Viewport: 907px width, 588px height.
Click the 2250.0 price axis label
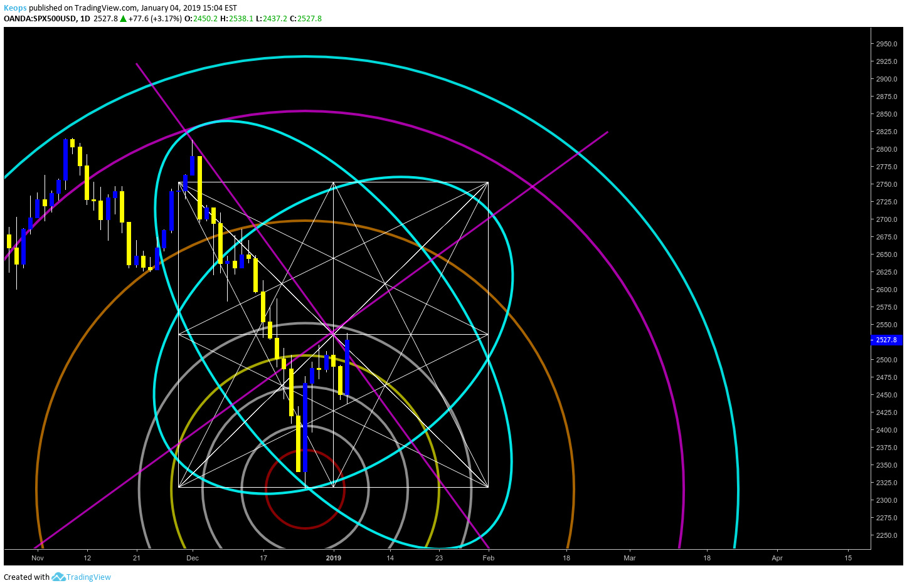(x=886, y=535)
